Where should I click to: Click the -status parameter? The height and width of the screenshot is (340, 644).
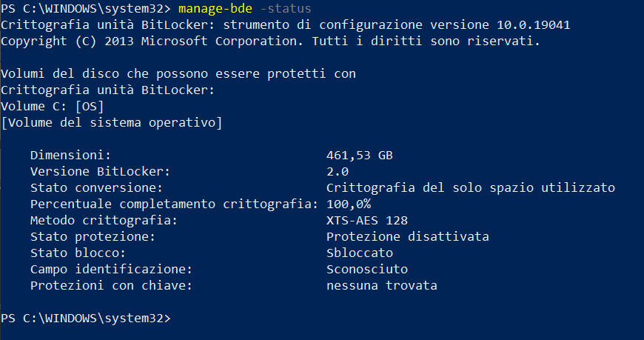[286, 8]
